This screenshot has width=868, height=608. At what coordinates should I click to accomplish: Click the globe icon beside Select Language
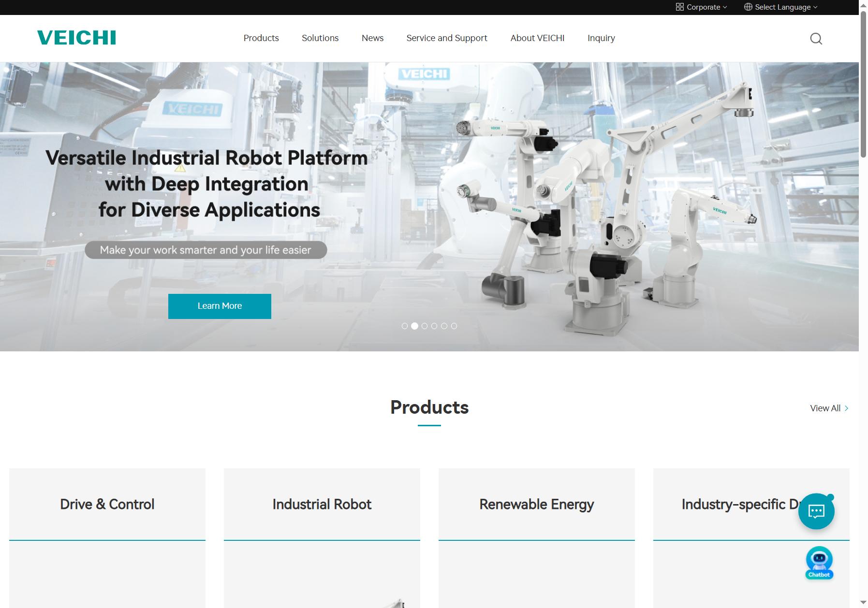pos(748,7)
